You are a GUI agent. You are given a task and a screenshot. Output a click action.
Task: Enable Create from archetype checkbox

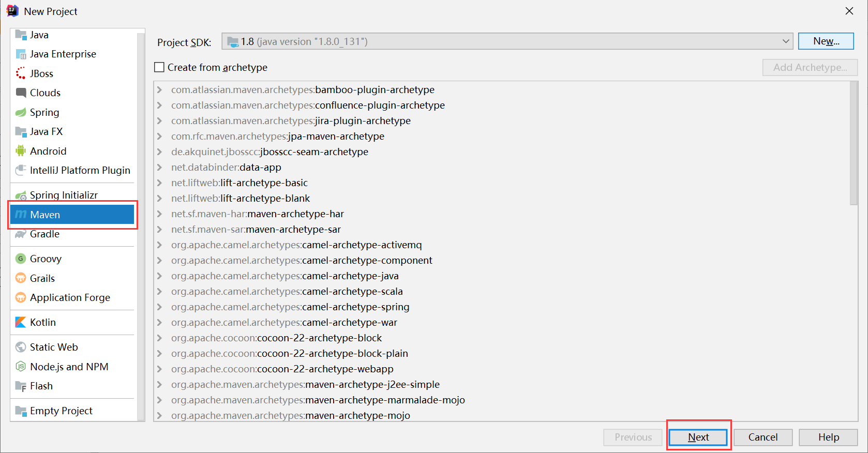click(159, 67)
